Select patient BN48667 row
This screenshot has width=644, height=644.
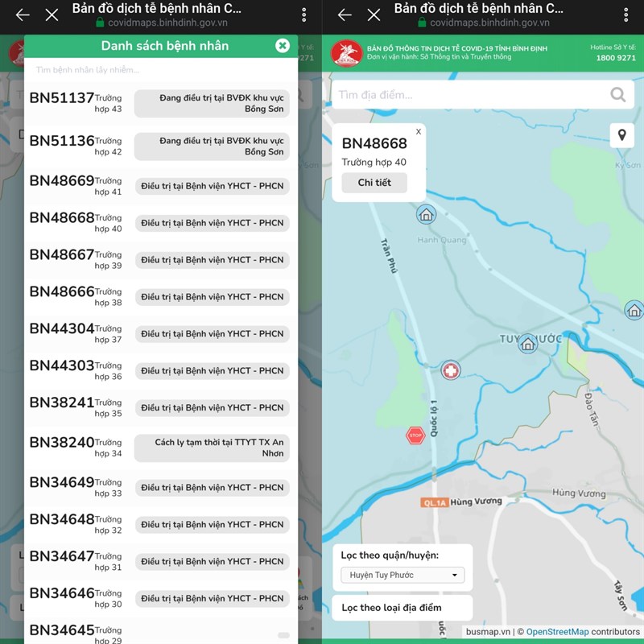(160, 260)
